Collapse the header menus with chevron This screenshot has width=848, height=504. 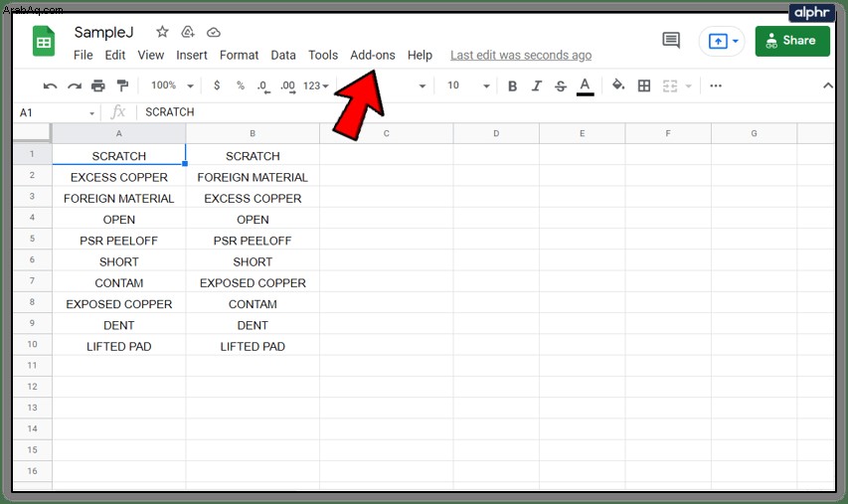coord(827,85)
